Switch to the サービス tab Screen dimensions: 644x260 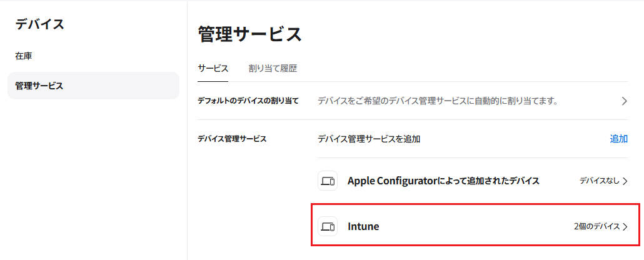click(213, 69)
